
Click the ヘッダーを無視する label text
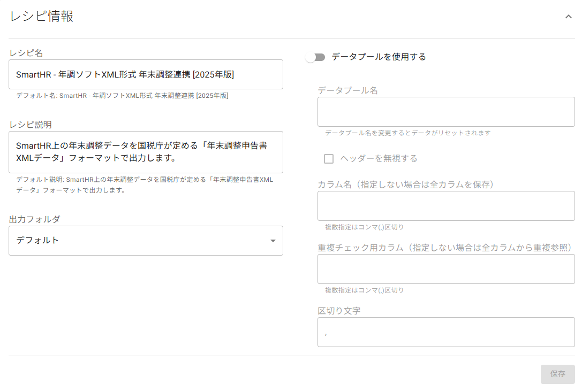(379, 158)
